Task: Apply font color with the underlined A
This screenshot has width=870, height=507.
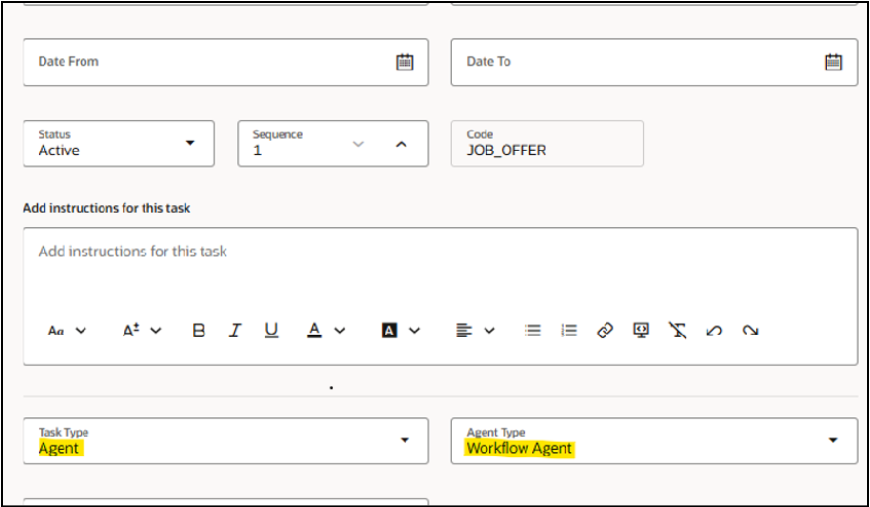Action: (x=315, y=331)
